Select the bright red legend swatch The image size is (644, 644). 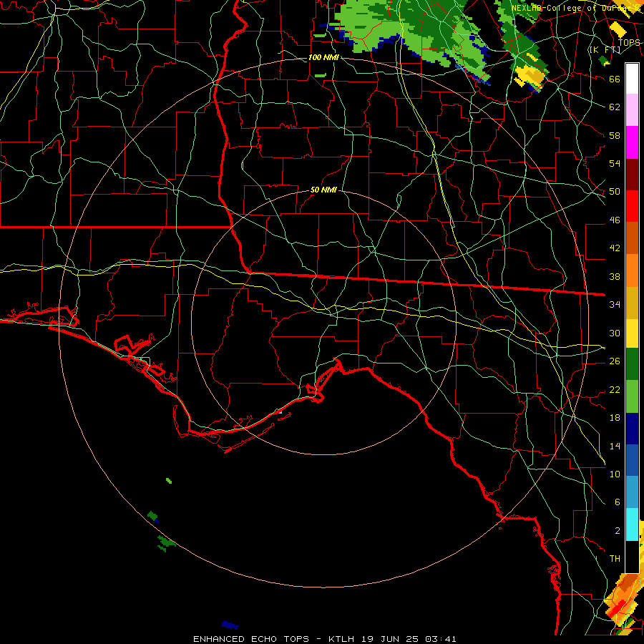[632, 206]
